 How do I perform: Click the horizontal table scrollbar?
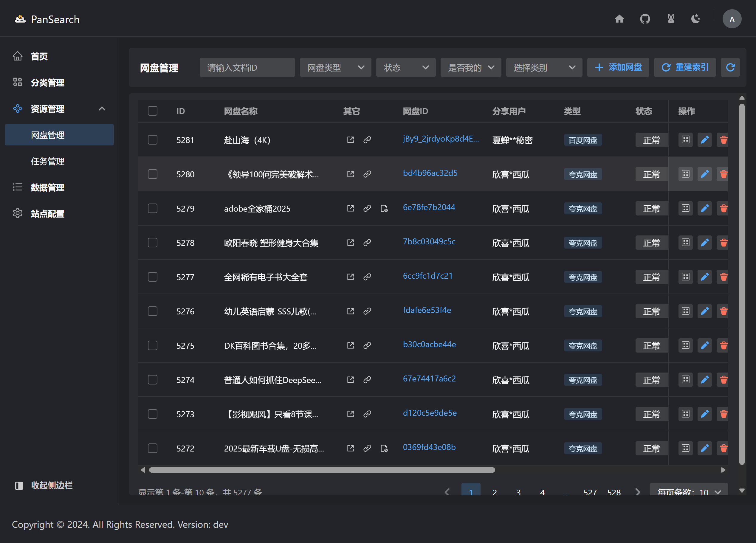(x=322, y=470)
